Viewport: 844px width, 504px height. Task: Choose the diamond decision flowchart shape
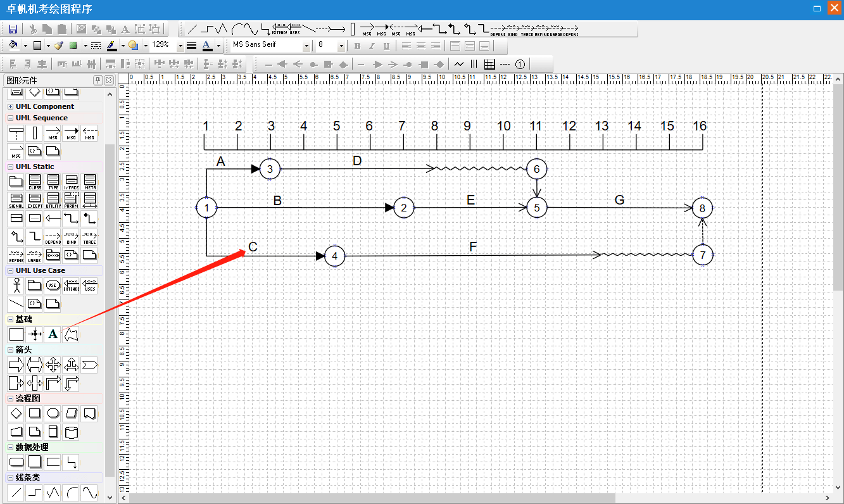(x=16, y=413)
